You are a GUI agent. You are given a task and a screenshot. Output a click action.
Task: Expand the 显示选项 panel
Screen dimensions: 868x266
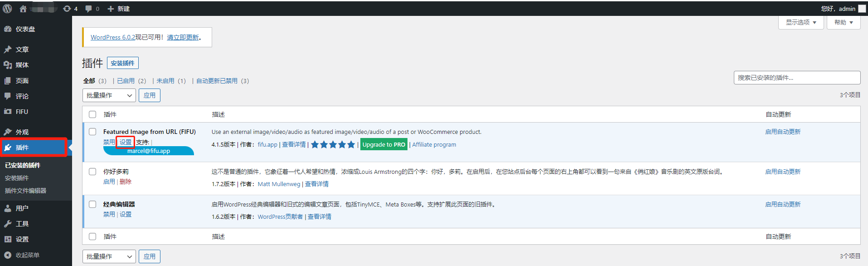point(801,22)
